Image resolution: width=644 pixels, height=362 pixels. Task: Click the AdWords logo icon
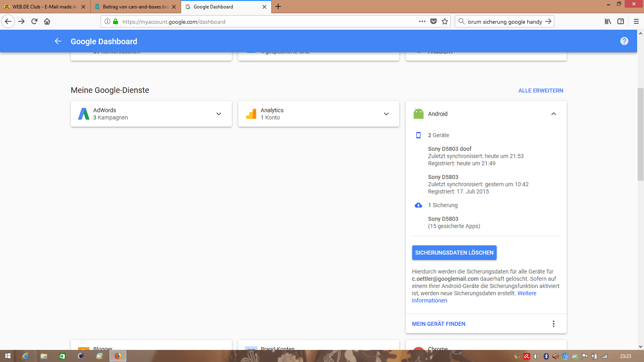pos(84,114)
